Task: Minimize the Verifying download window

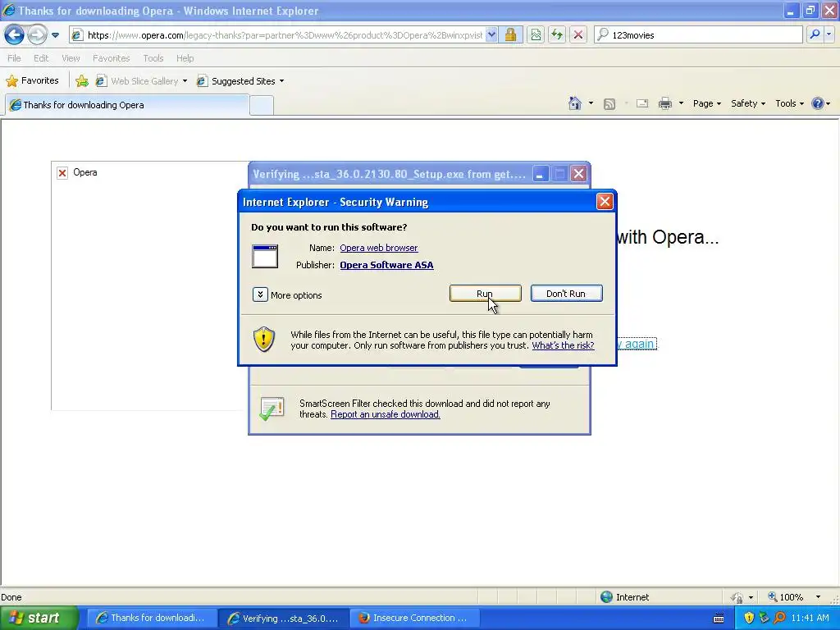Action: click(541, 174)
